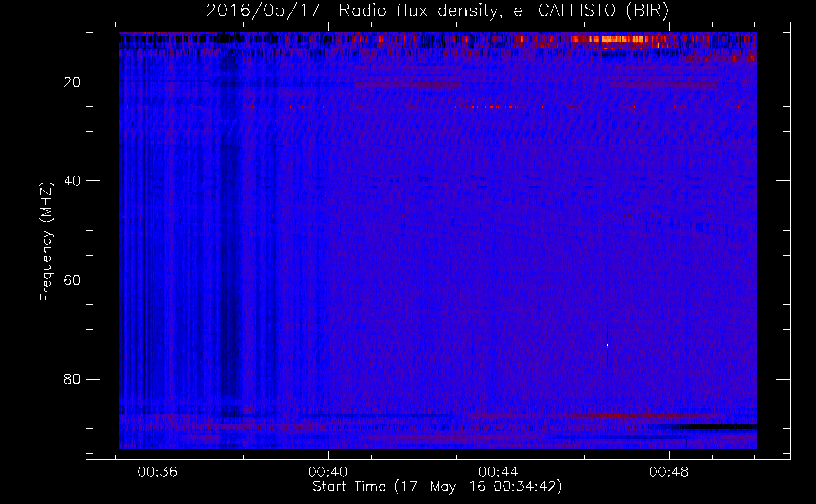816x504 pixels.
Task: Click the plot title '2016/05/17 Radio flux density'
Action: (x=352, y=11)
